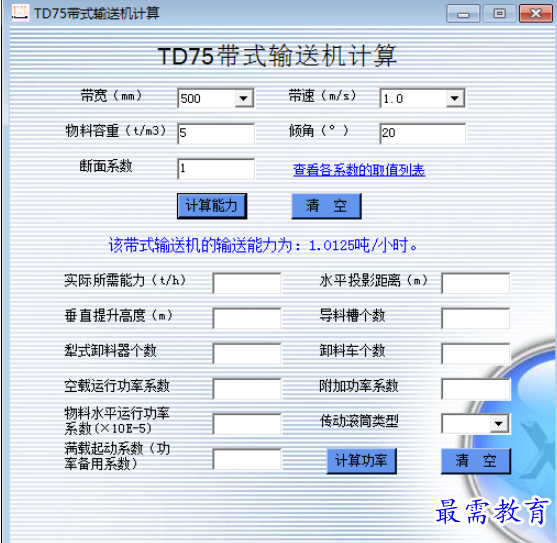Image resolution: width=557 pixels, height=543 pixels.
Task: Focus the 空载运行功率系数 field
Action: point(247,389)
